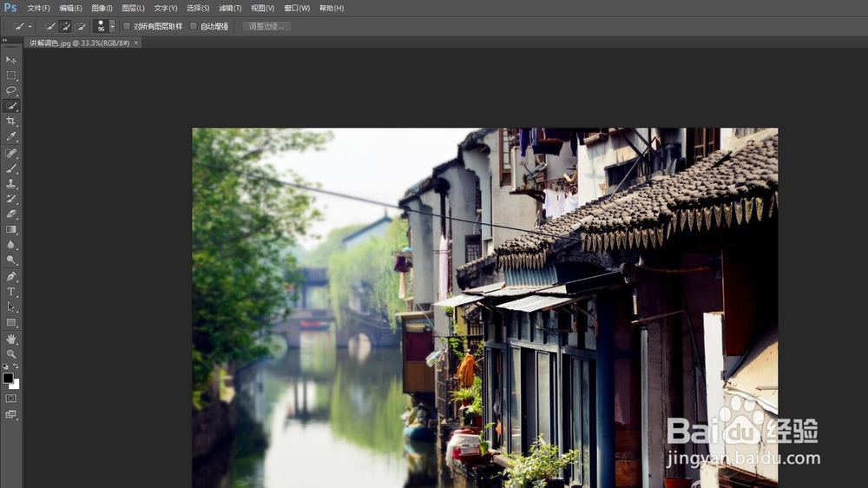Open the 视图(V) menu
This screenshot has height=488, width=868.
click(x=262, y=9)
